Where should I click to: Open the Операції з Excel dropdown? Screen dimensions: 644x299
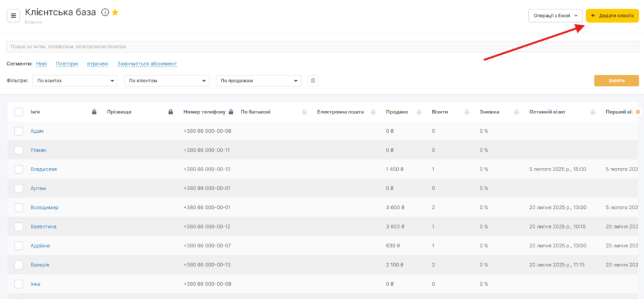[x=555, y=16]
